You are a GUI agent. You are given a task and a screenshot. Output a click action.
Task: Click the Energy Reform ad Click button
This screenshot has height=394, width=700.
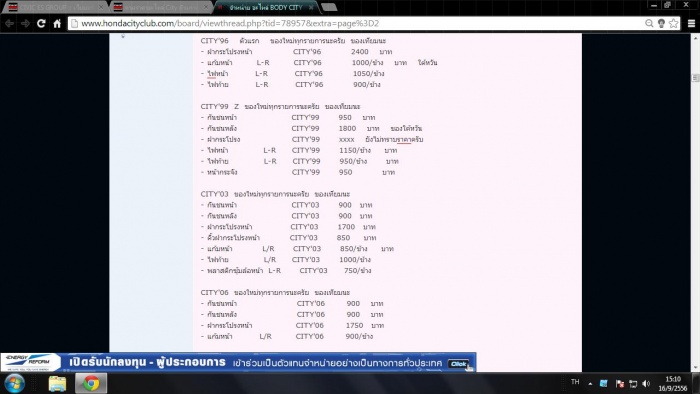tap(458, 364)
